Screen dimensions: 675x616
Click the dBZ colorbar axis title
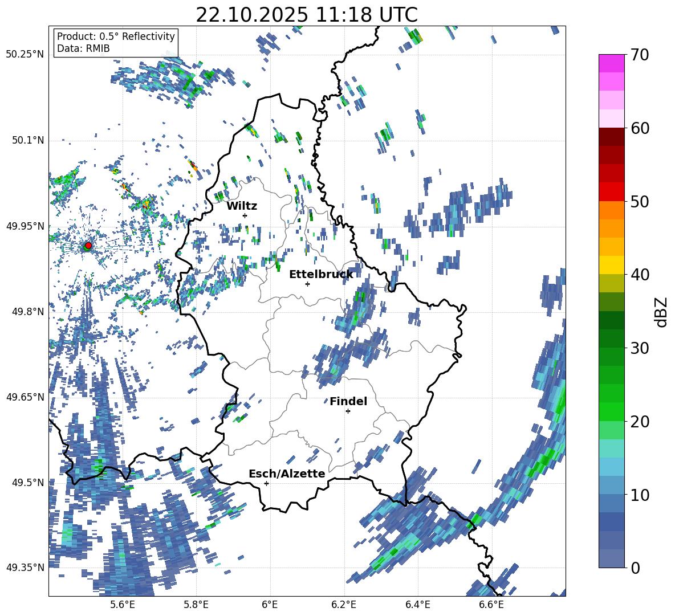click(x=662, y=312)
